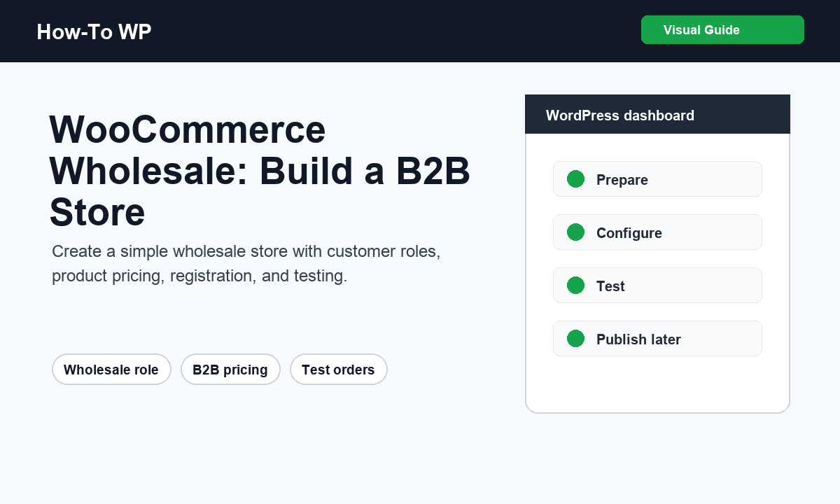Image resolution: width=840 pixels, height=504 pixels.
Task: Select the Test orders tag
Action: pos(339,370)
